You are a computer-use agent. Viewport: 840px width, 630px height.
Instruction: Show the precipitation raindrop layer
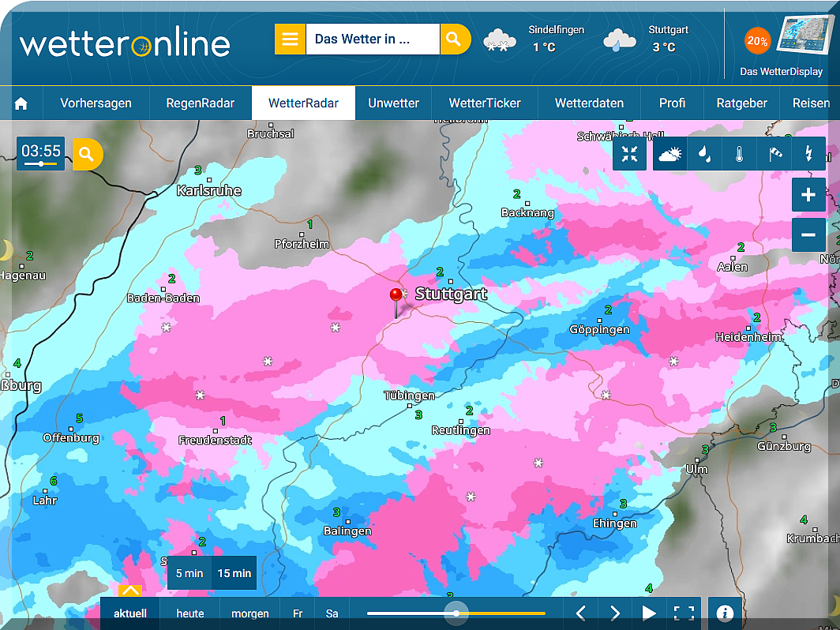(x=703, y=154)
